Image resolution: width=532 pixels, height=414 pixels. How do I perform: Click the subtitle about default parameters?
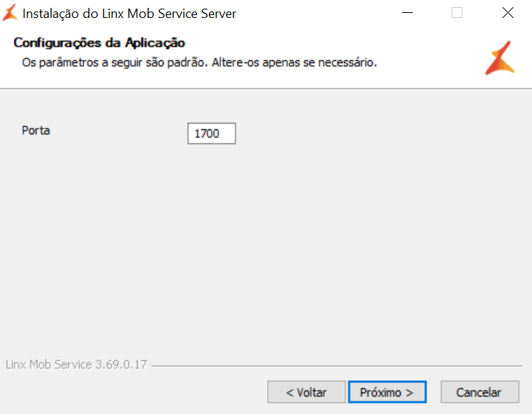pyautogui.click(x=199, y=63)
